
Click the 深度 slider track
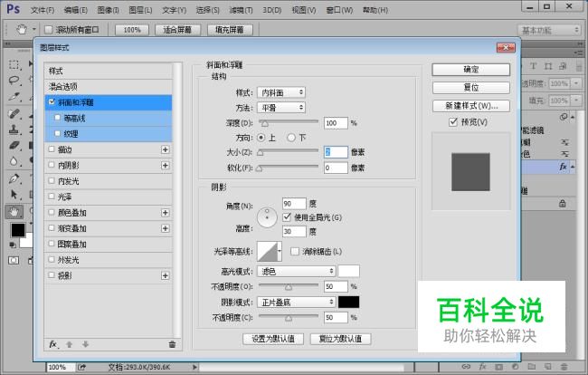(x=289, y=121)
